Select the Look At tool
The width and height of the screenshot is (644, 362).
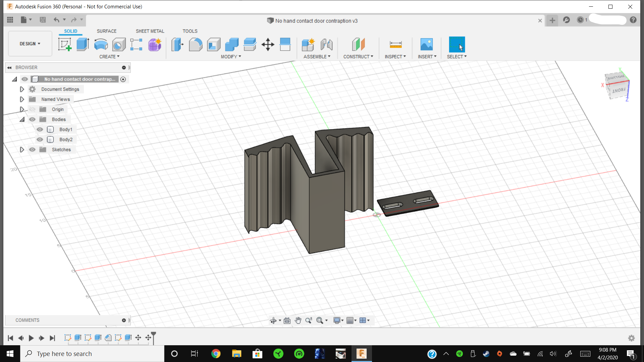(x=287, y=320)
